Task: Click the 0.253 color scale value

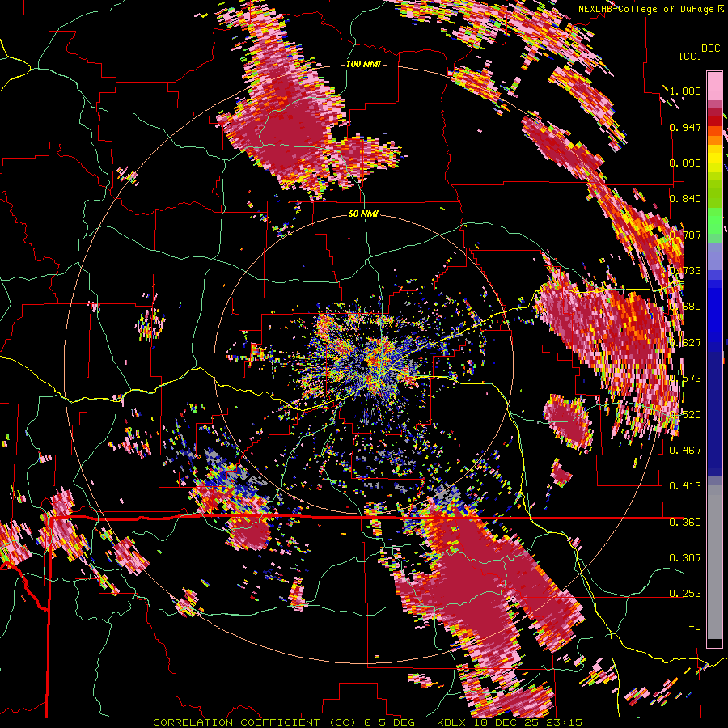Action: point(685,594)
